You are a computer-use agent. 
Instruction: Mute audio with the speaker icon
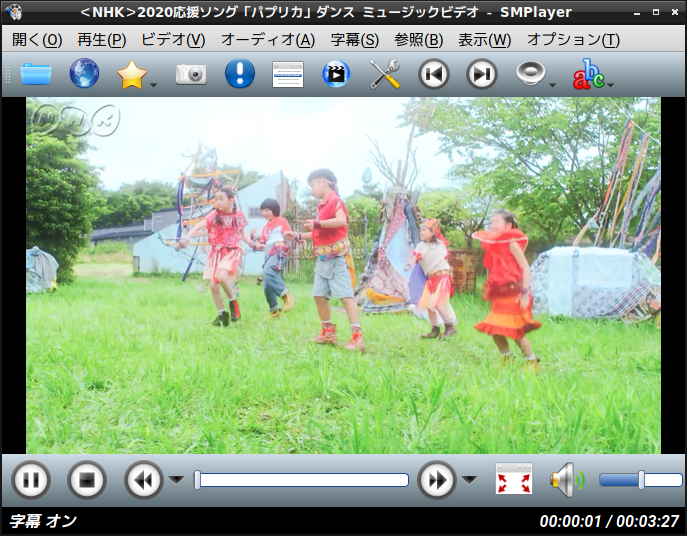(567, 480)
